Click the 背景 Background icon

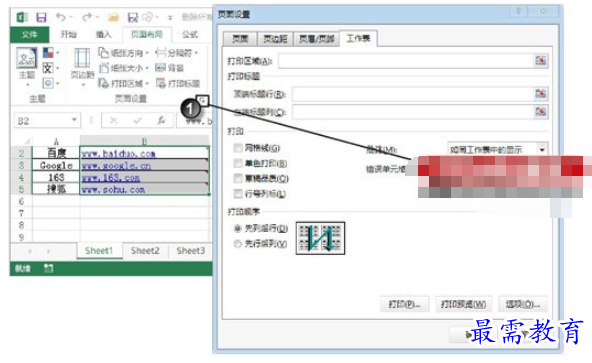(x=160, y=68)
